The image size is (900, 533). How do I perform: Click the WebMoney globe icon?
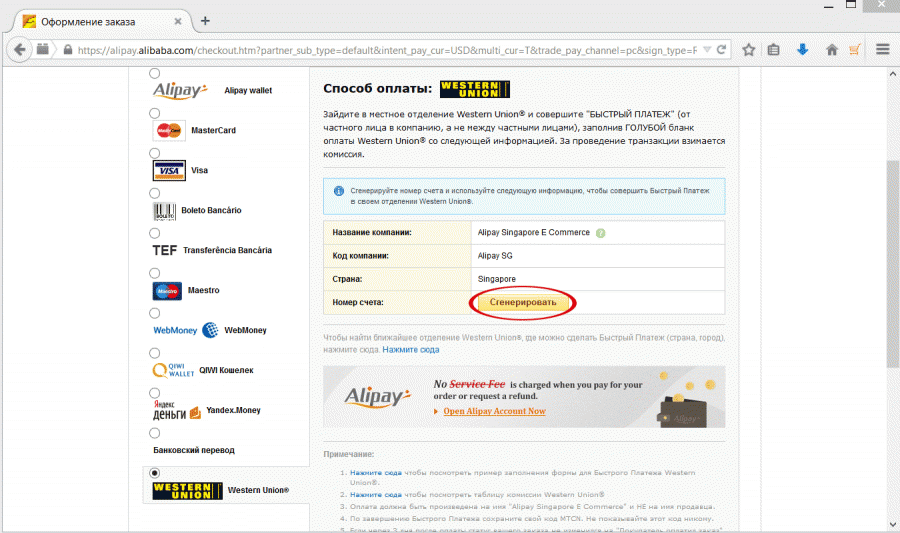(x=211, y=330)
